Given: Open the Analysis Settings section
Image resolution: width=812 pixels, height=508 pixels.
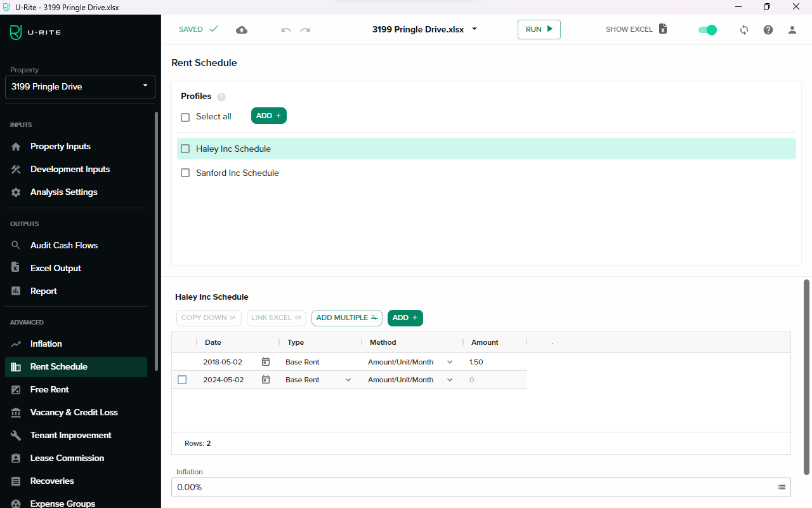Looking at the screenshot, I should pyautogui.click(x=63, y=192).
